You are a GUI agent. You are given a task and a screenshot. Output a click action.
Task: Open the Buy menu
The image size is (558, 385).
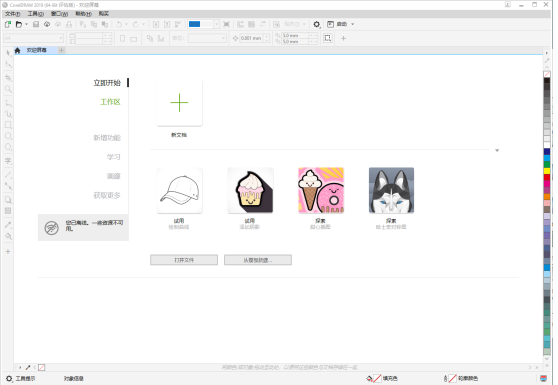(x=104, y=14)
